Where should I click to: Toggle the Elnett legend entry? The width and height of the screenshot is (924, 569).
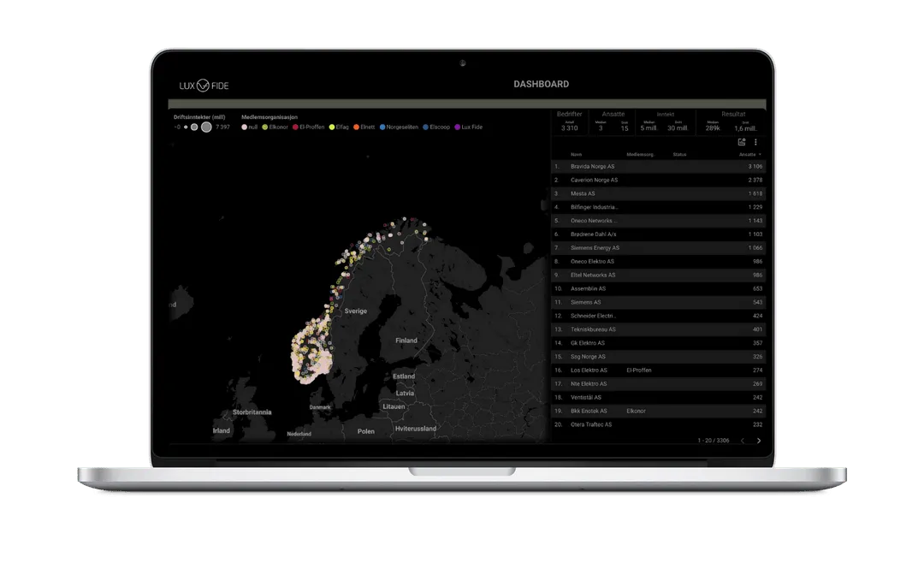pyautogui.click(x=364, y=127)
